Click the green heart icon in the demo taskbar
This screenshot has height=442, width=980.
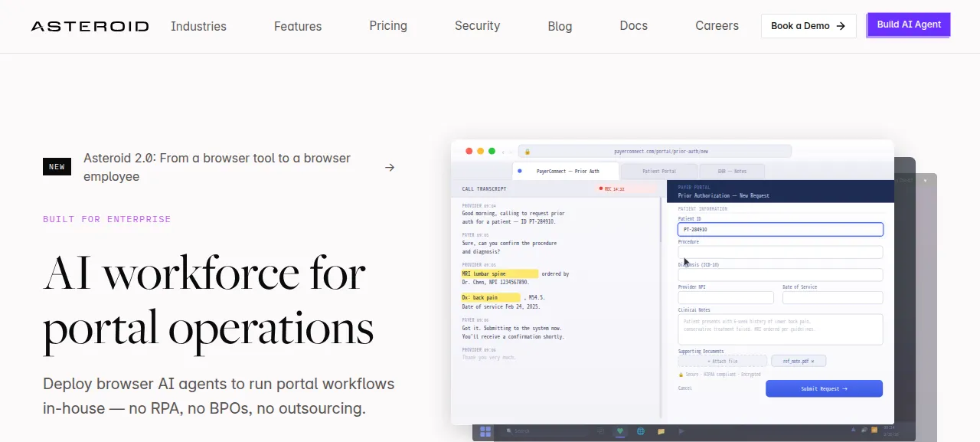click(620, 431)
